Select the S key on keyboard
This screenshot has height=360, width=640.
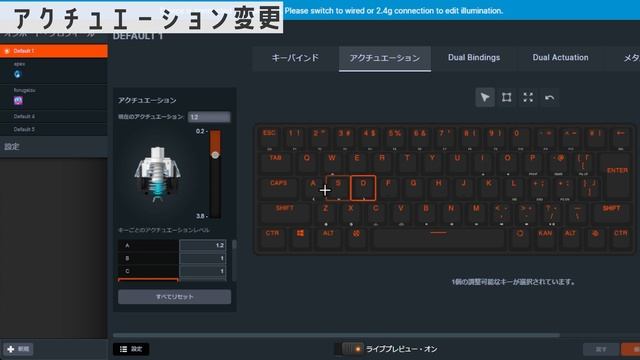click(338, 188)
